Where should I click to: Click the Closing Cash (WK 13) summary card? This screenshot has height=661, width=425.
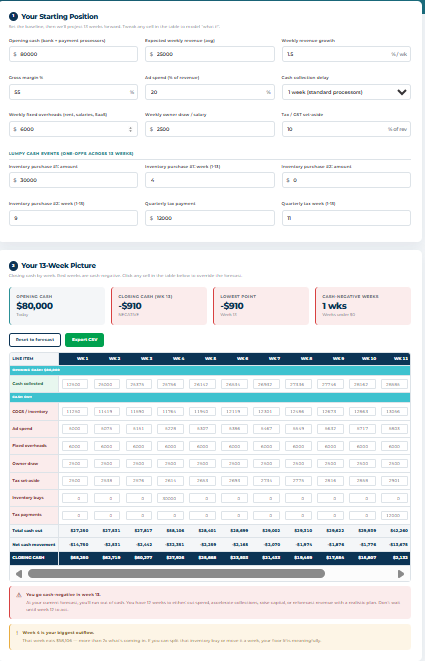[159, 306]
